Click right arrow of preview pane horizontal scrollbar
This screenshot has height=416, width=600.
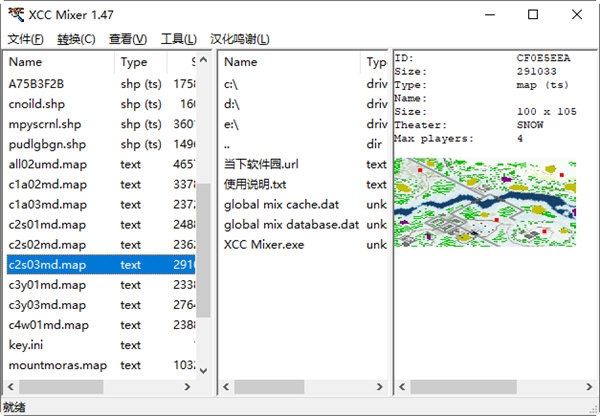coord(589,387)
